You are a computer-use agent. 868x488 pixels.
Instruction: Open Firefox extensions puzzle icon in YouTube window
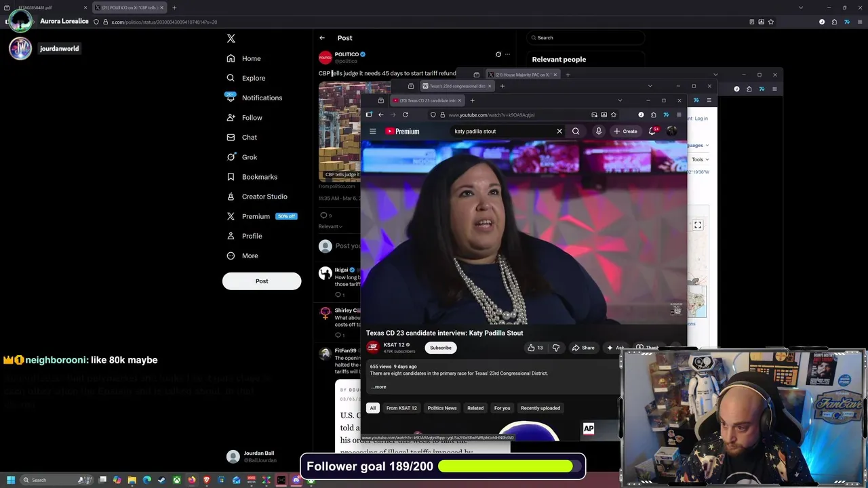[654, 115]
